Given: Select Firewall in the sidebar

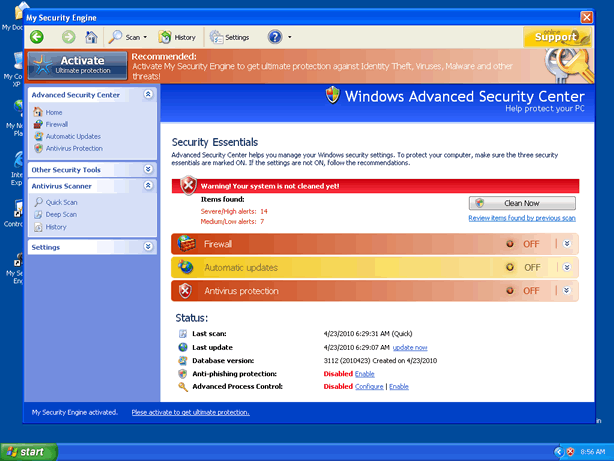Looking at the screenshot, I should tap(56, 124).
